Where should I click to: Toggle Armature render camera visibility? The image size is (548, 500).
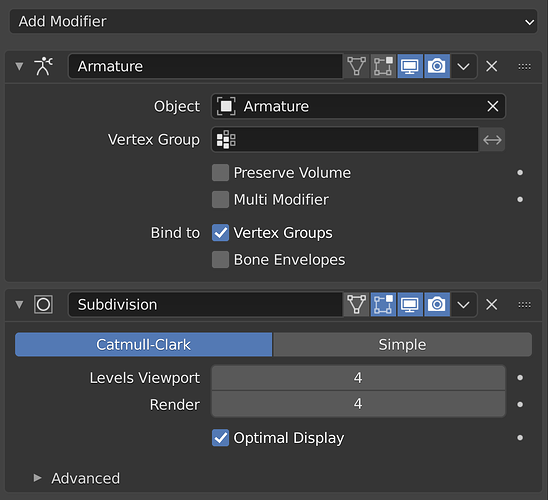(437, 66)
